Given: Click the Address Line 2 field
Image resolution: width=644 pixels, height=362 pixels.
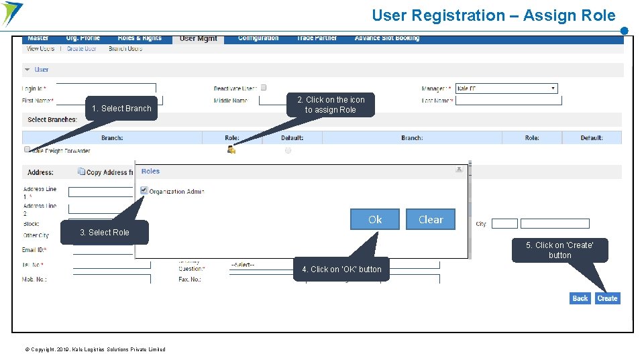Looking at the screenshot, I should pos(101,209).
